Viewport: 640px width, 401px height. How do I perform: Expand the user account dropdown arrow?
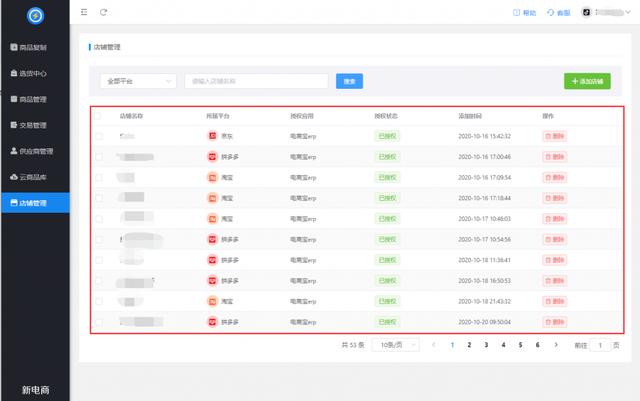click(x=628, y=12)
